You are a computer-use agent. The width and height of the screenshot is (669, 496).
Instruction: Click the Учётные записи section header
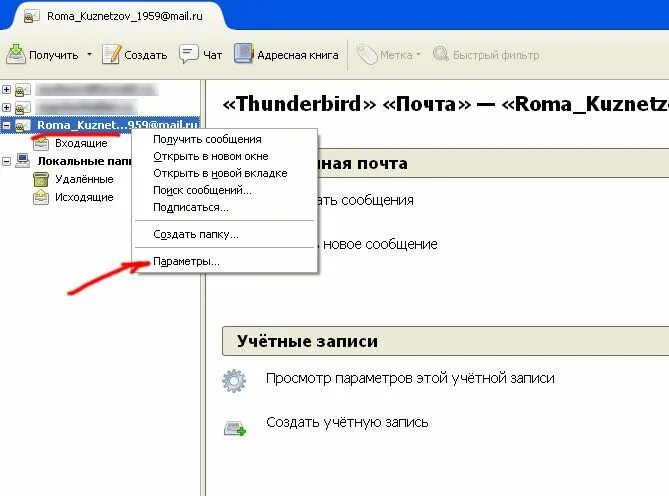[445, 341]
